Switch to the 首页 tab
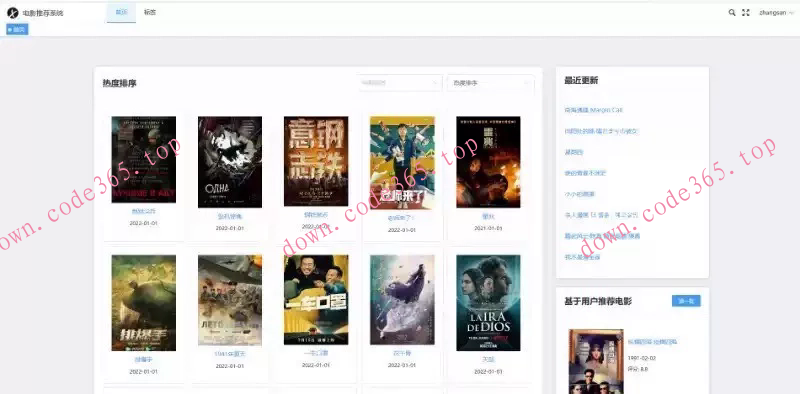The height and width of the screenshot is (394, 800). pos(121,12)
